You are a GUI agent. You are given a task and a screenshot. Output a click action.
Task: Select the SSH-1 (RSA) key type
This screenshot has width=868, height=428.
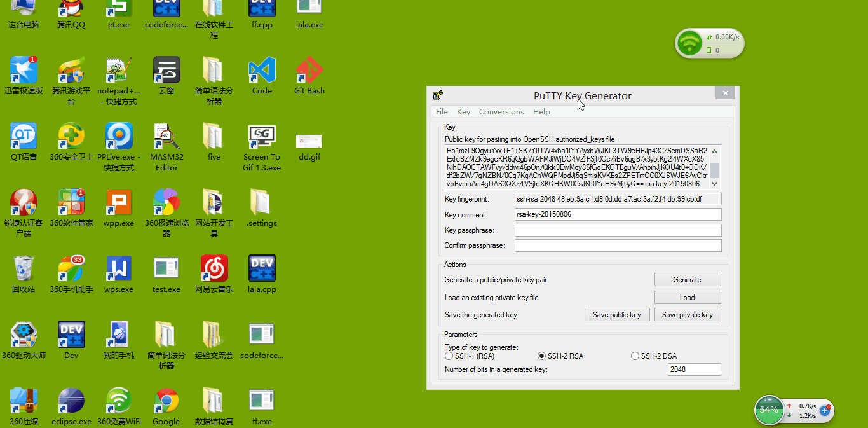click(x=449, y=356)
